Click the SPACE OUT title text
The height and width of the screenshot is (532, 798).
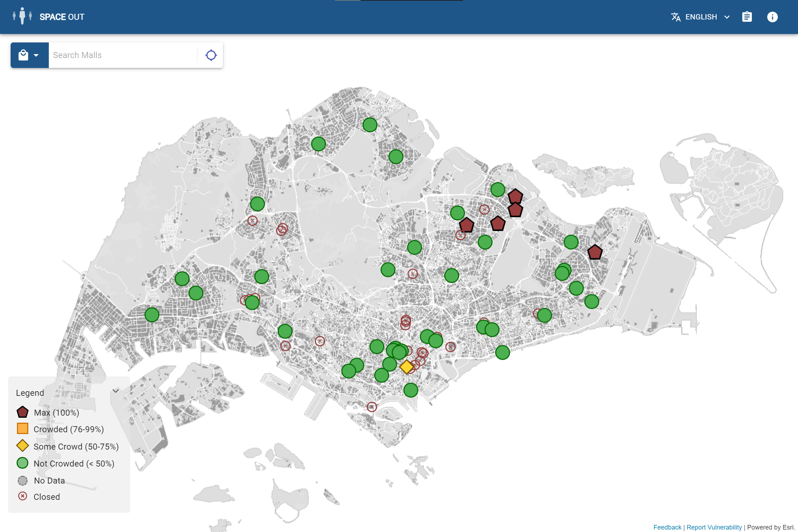click(62, 17)
